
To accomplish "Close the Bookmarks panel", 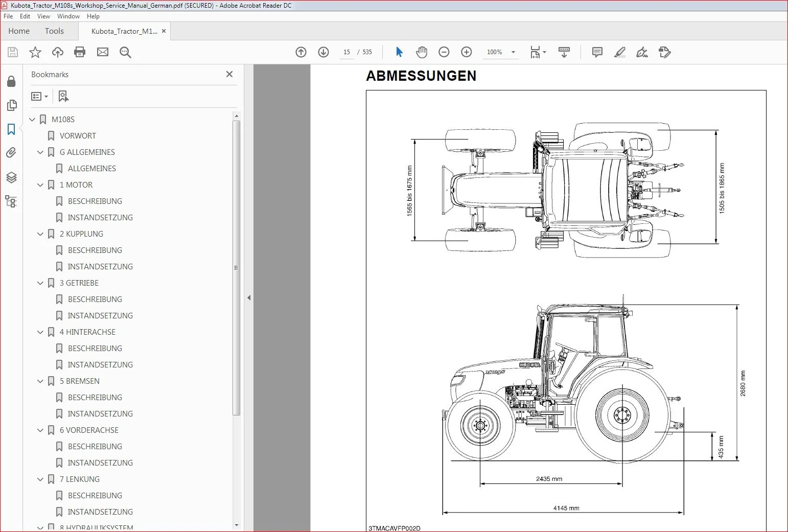I will click(x=229, y=74).
